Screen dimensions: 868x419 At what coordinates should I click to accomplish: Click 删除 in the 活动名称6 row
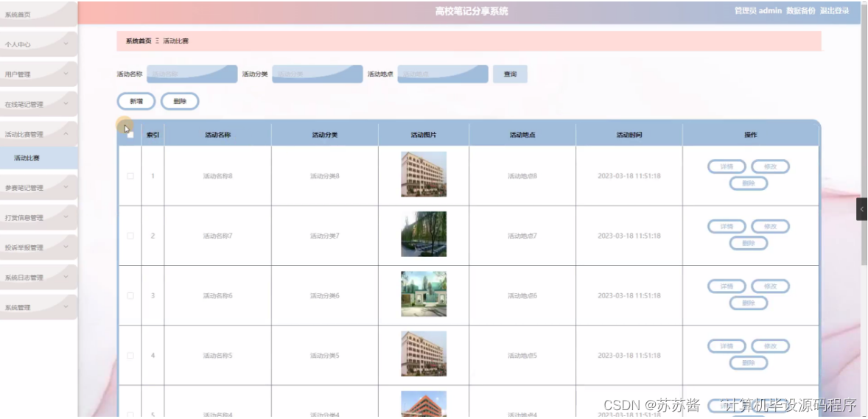(749, 303)
